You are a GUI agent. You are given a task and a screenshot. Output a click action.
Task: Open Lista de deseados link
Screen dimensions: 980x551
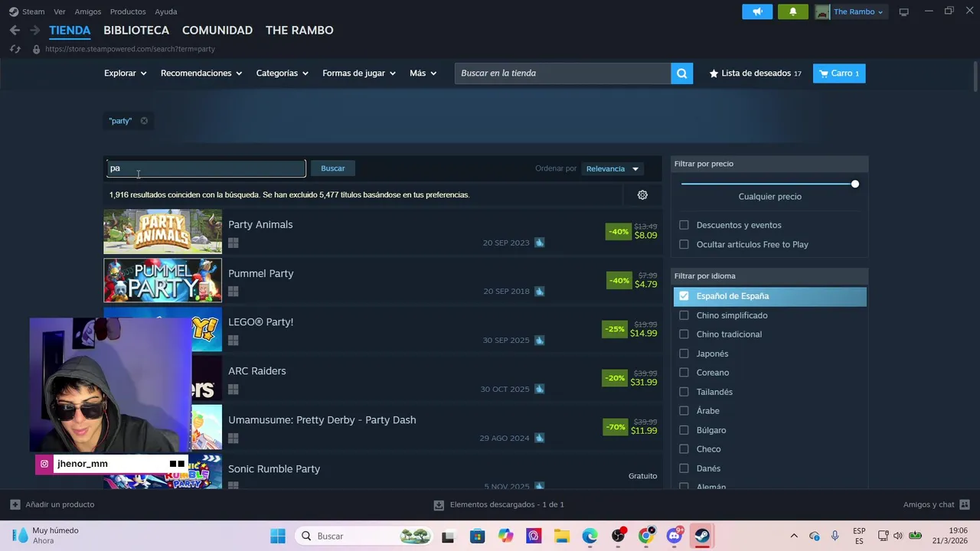(x=756, y=73)
